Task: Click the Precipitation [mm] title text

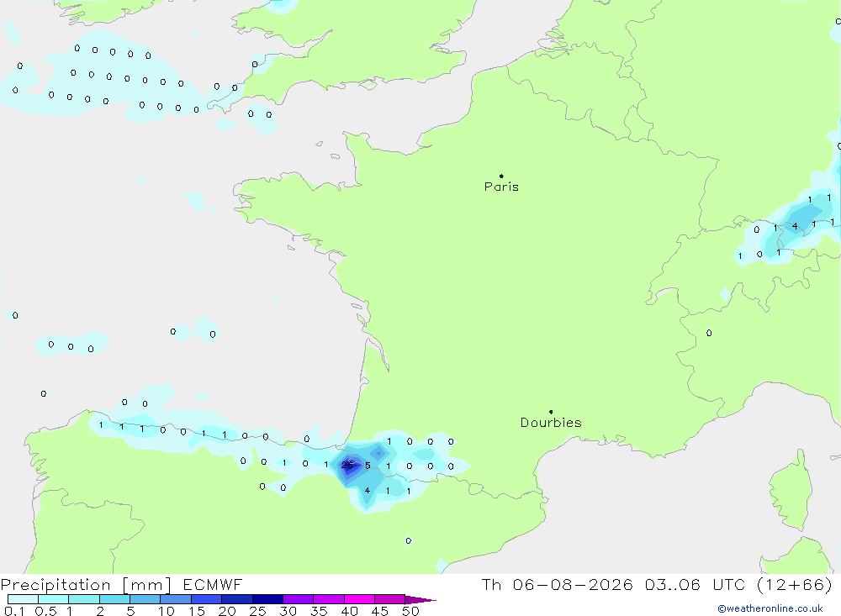Action: 86,585
